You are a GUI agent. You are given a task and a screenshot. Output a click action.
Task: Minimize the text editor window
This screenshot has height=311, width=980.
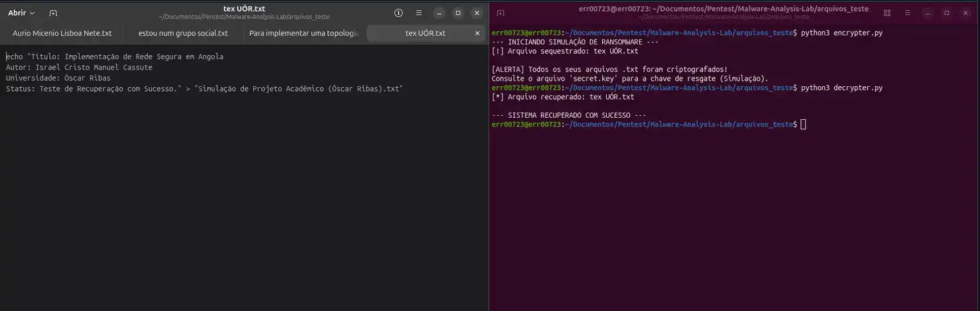tap(439, 13)
